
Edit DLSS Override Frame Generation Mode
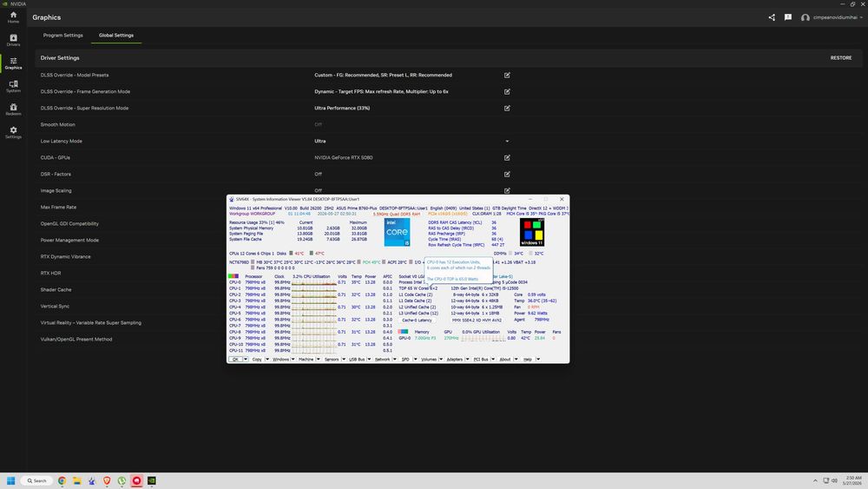tap(507, 91)
